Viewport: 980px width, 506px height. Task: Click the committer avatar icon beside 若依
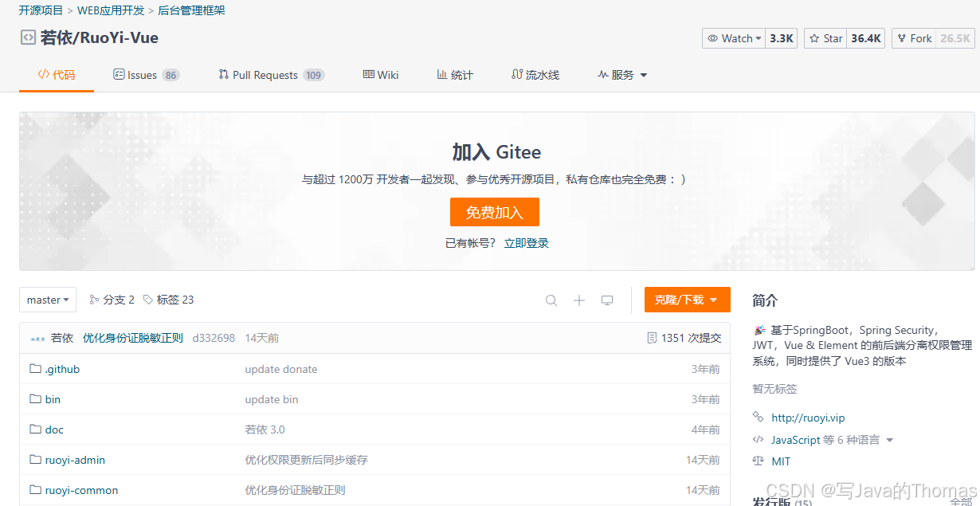pos(37,339)
